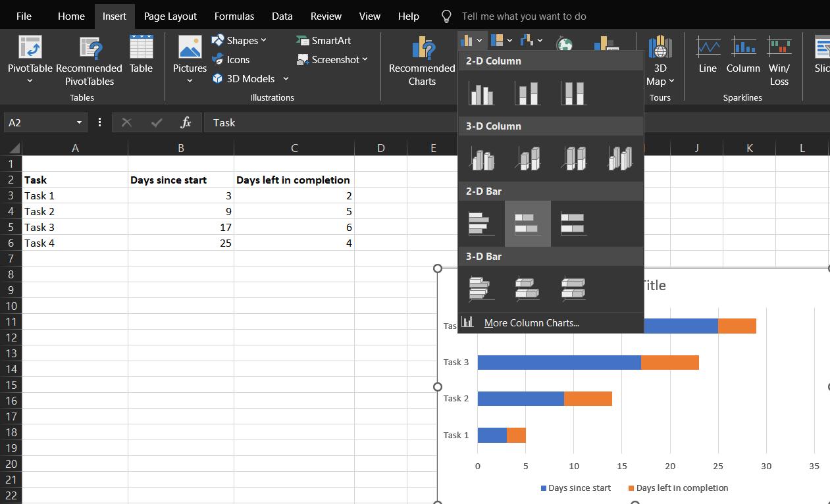Open the Screenshot dropdown
Screen dimensions: 830x504
(365, 59)
